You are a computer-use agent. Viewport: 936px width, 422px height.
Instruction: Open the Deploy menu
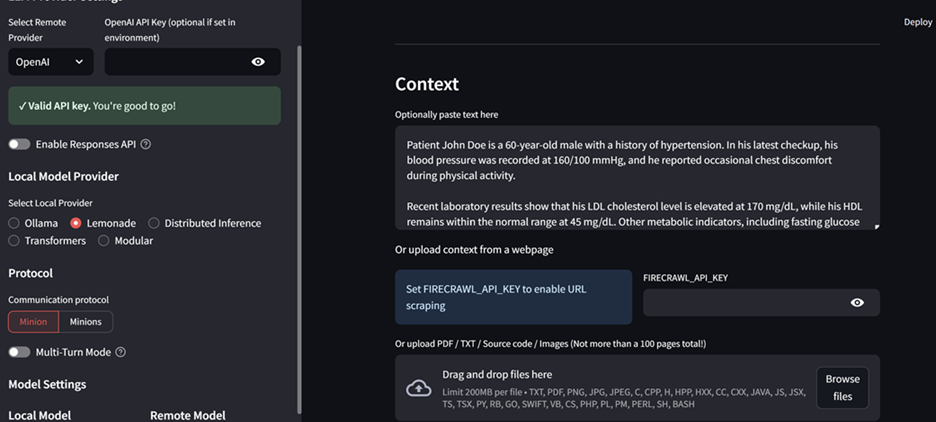[x=917, y=22]
